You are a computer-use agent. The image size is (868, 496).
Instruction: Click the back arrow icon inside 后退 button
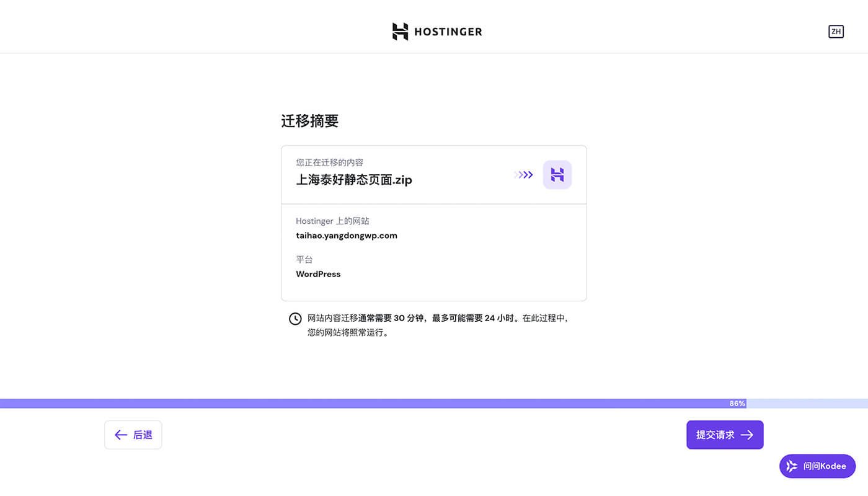[122, 435]
